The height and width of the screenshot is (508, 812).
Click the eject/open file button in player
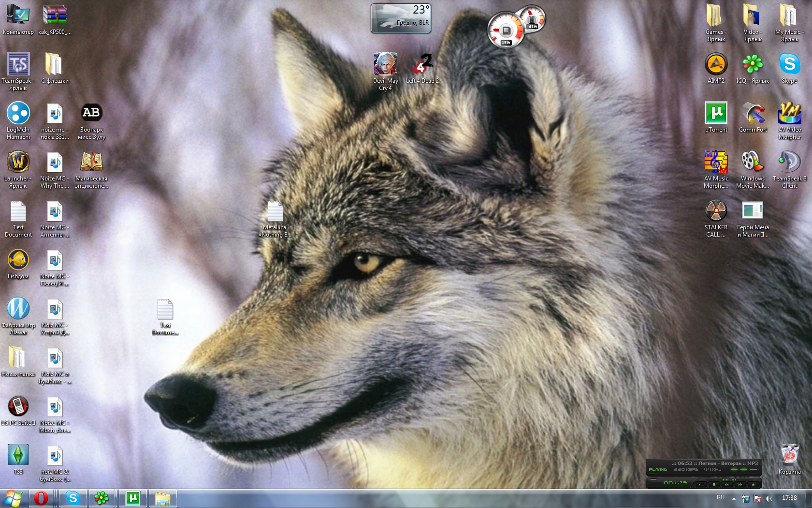click(753, 484)
